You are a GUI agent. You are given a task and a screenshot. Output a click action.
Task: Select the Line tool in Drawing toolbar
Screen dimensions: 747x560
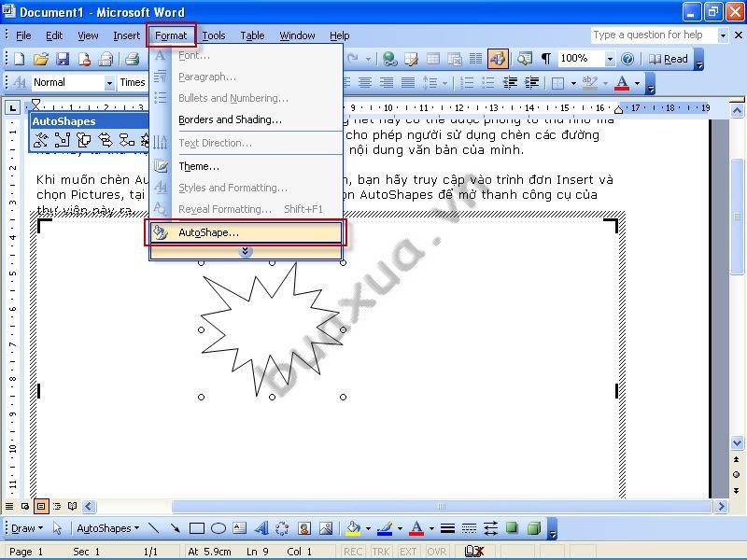(153, 528)
